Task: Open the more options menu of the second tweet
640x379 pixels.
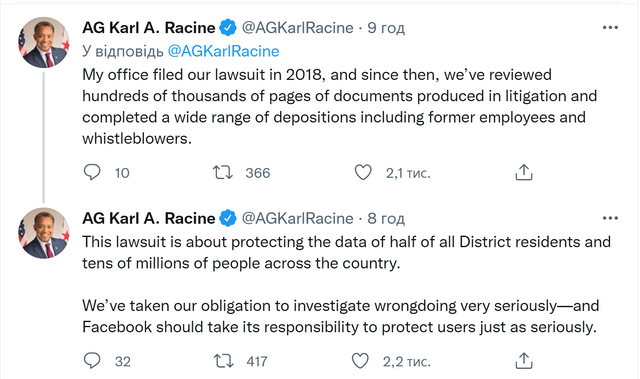Action: pos(610,218)
